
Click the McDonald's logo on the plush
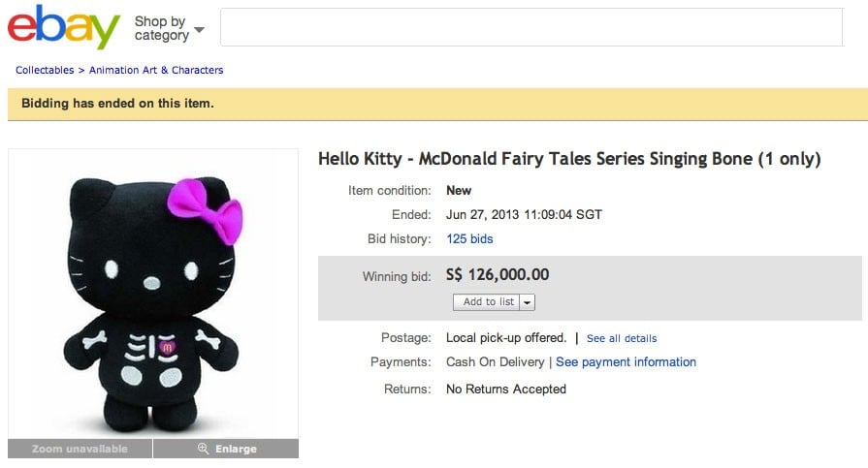click(x=167, y=345)
